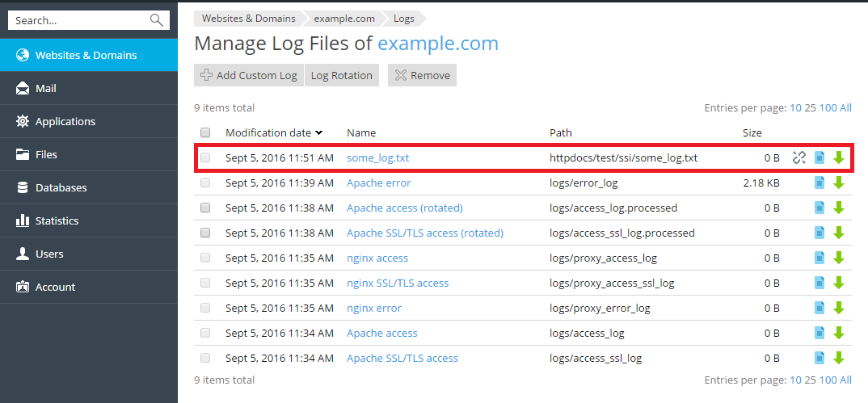Show All entries per page at bottom
The image size is (868, 403).
(x=845, y=380)
